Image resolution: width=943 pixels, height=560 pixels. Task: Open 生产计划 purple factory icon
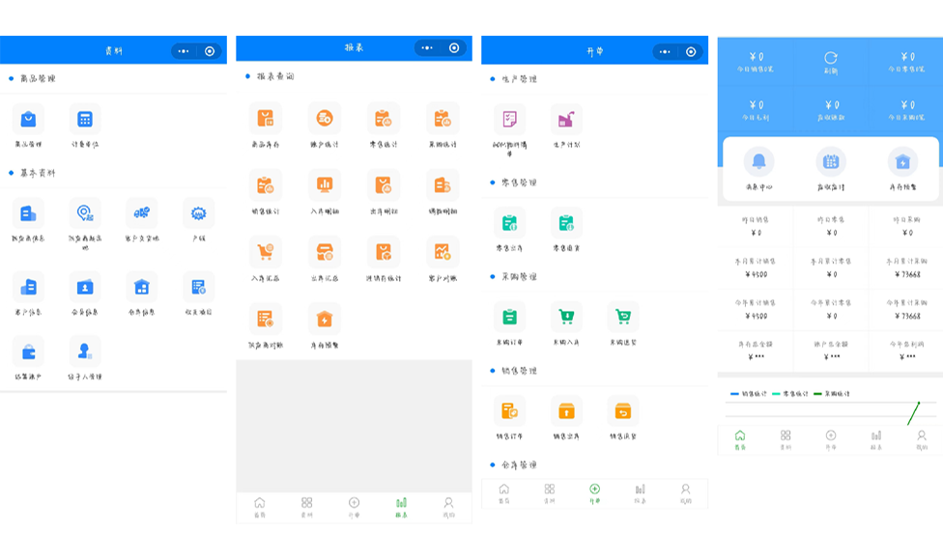(566, 120)
